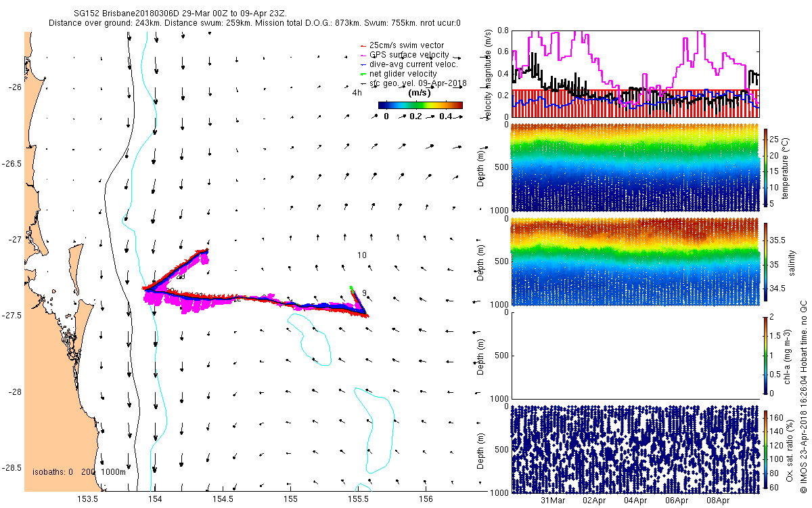The height and width of the screenshot is (508, 812).
Task: Click the 'velocity magnitude (m/s)' axis label
Action: (x=489, y=74)
